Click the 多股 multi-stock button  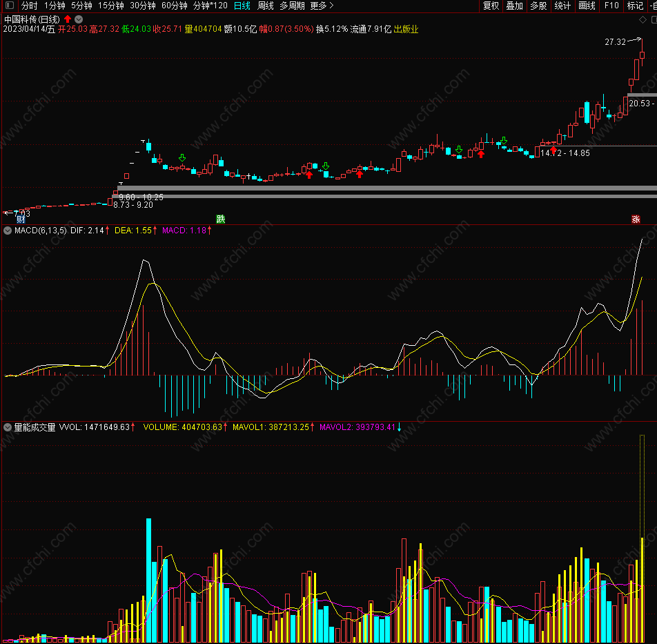coord(538,6)
